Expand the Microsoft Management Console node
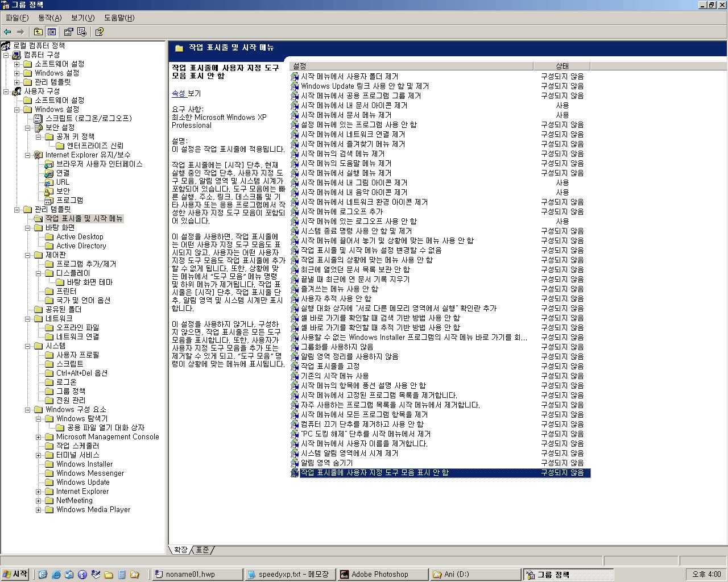The image size is (728, 582). [39, 436]
